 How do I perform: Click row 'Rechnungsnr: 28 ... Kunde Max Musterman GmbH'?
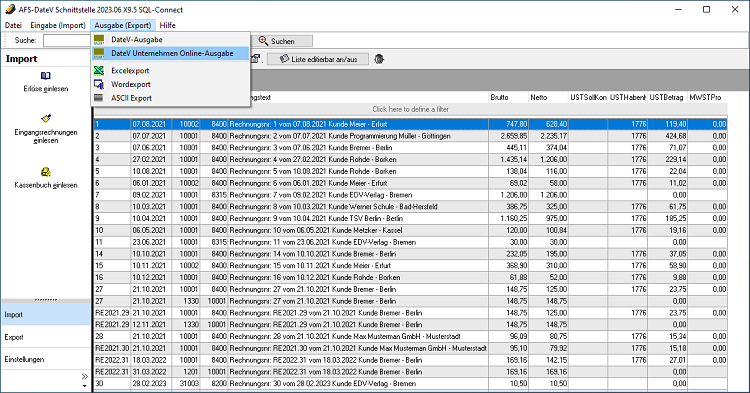pos(410,337)
